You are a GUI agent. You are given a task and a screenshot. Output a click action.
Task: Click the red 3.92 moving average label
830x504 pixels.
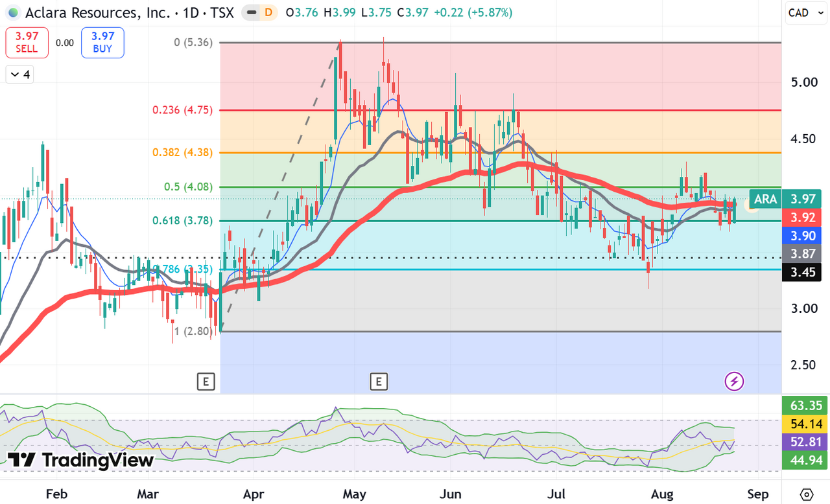[x=801, y=217]
